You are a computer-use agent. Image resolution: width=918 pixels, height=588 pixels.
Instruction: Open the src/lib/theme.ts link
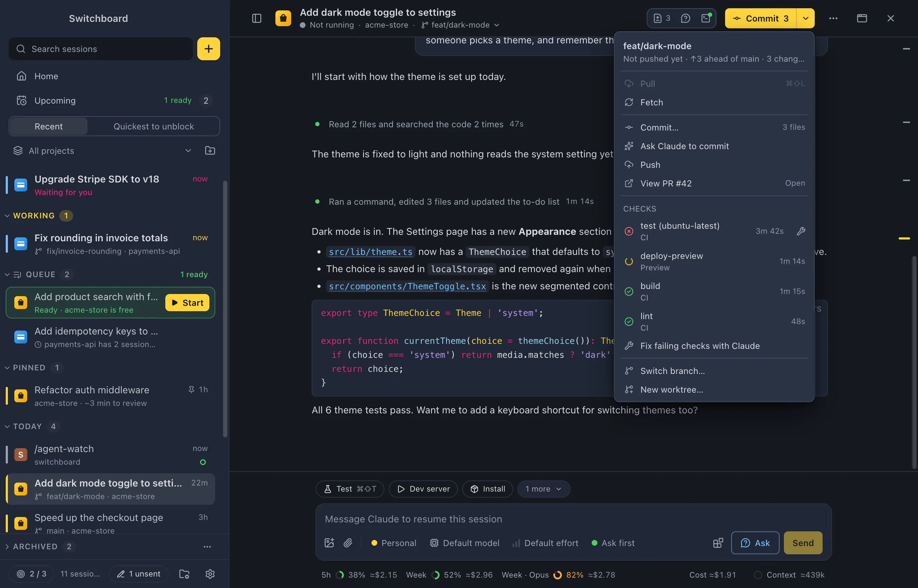pos(370,252)
